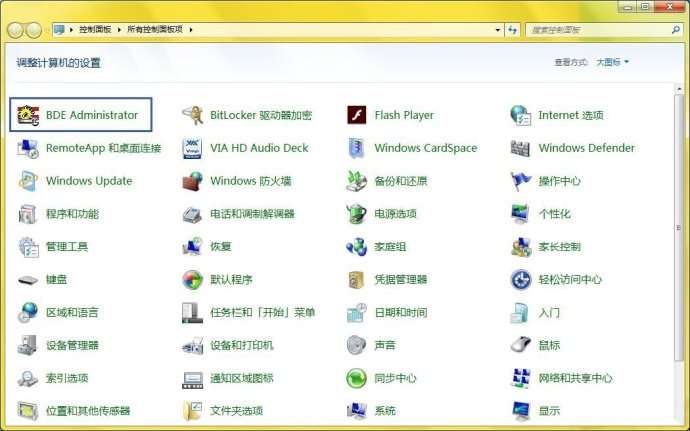Click 所有控制面板项 breadcrumb segment
Screen dimensions: 690x431
(x=155, y=30)
